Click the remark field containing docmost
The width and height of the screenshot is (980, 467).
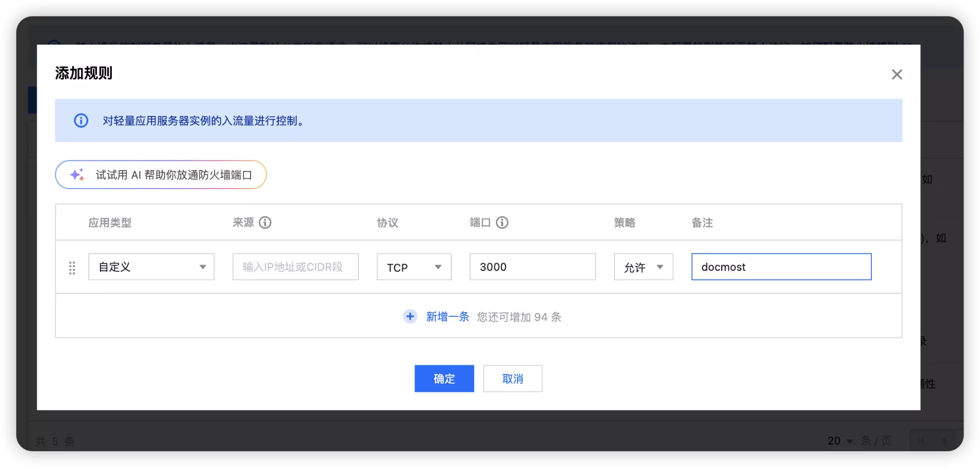click(781, 267)
